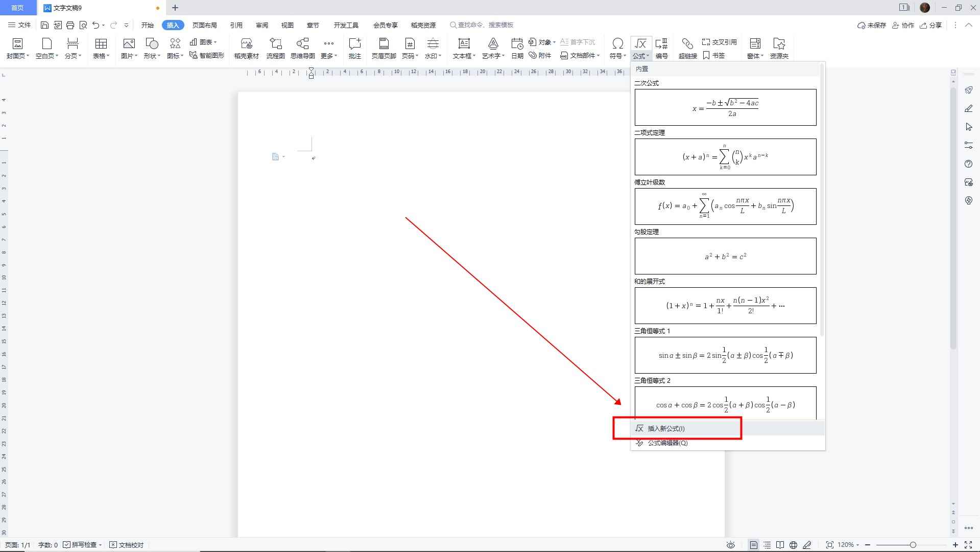
Task: Toggle 拼写检查 spell check in status bar
Action: click(x=82, y=545)
